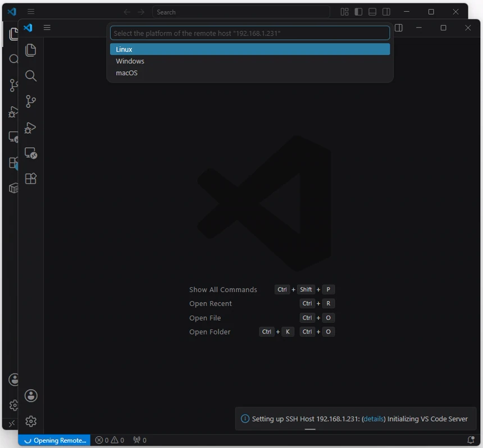Choose Linux as remote host platform
The width and height of the screenshot is (483, 448).
pos(250,49)
